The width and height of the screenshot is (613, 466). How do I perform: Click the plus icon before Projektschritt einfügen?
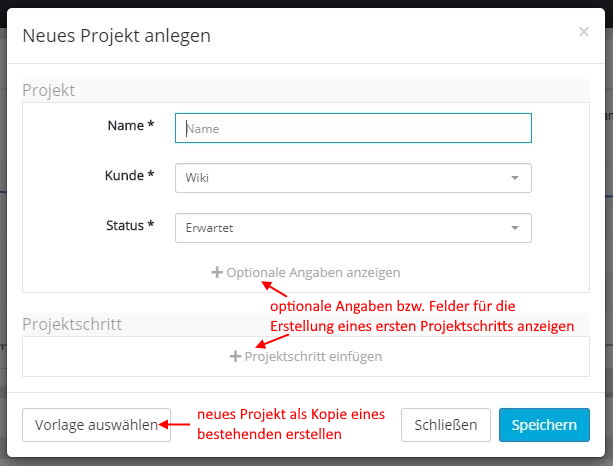pyautogui.click(x=235, y=356)
